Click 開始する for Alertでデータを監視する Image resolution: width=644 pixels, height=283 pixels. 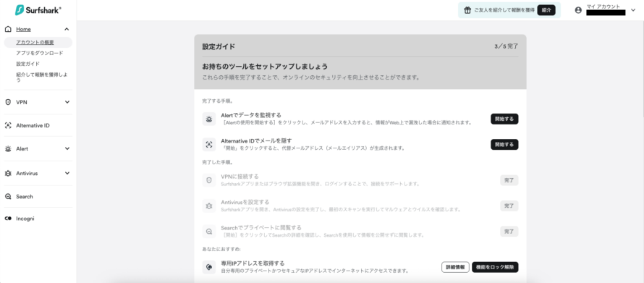click(x=504, y=119)
